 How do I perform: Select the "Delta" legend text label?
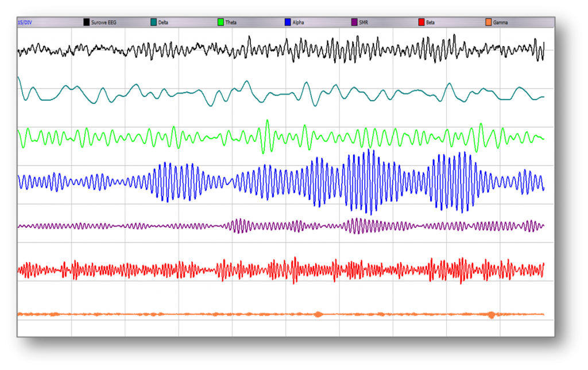click(164, 22)
